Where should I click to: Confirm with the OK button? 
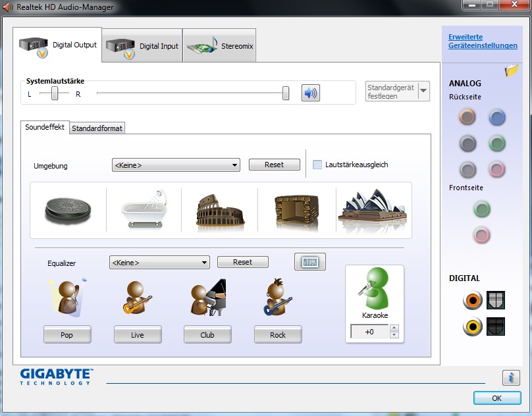[497, 398]
